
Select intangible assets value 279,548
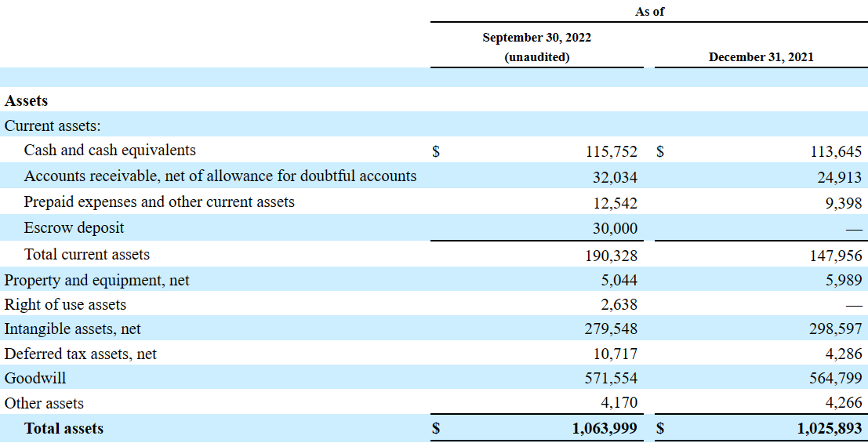tap(611, 329)
